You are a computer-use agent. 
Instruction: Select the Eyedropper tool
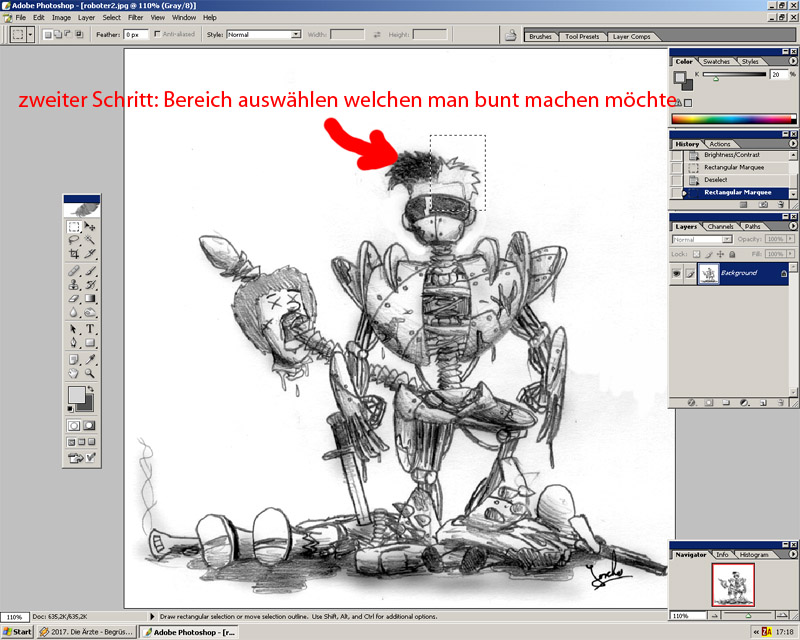click(x=90, y=357)
